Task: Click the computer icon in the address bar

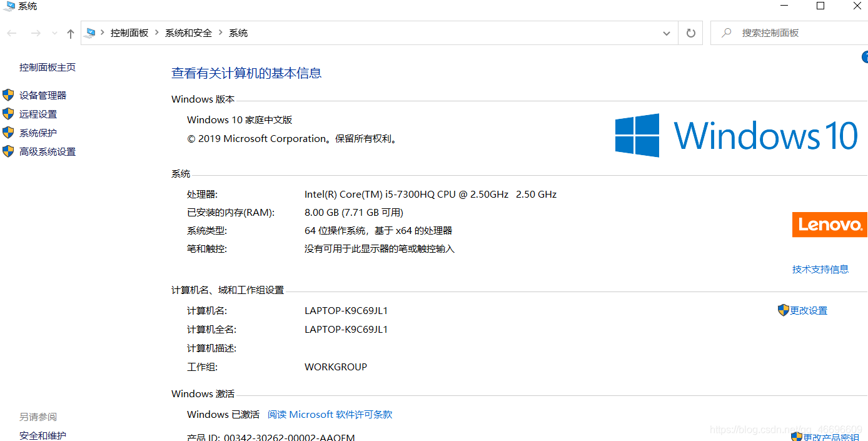Action: 91,33
